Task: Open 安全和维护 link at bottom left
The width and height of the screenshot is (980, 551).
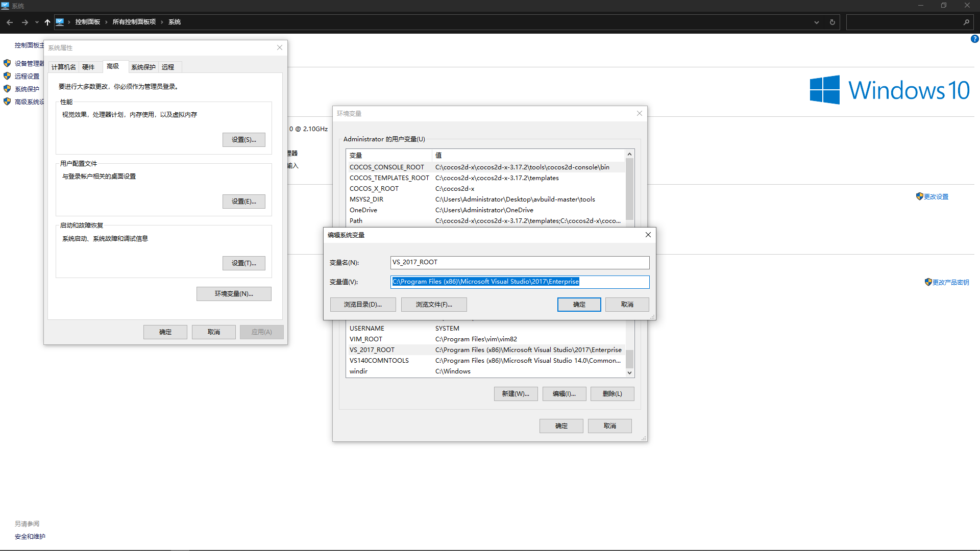Action: (x=30, y=536)
